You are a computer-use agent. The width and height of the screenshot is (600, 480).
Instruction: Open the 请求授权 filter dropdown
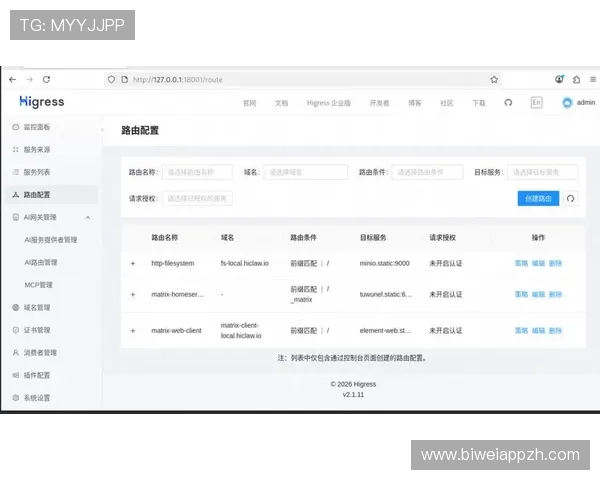point(197,199)
